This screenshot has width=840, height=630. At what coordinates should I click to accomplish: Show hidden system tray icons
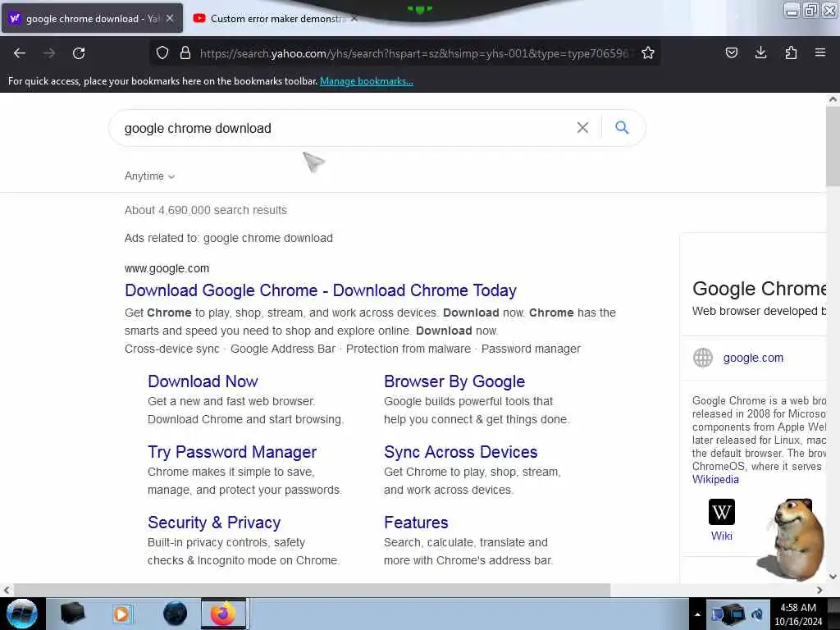coord(697,614)
